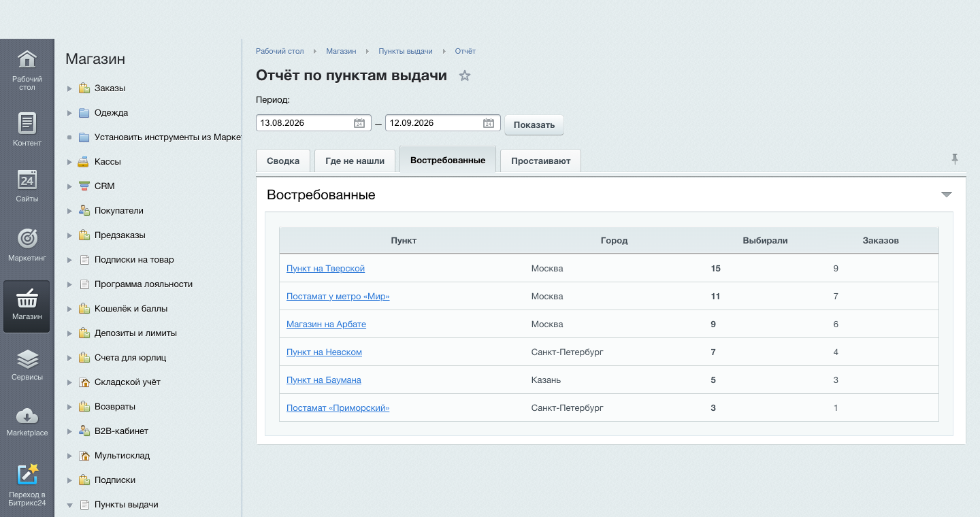Add report to favorites with star icon
Viewport: 980px width, 517px height.
(x=465, y=76)
